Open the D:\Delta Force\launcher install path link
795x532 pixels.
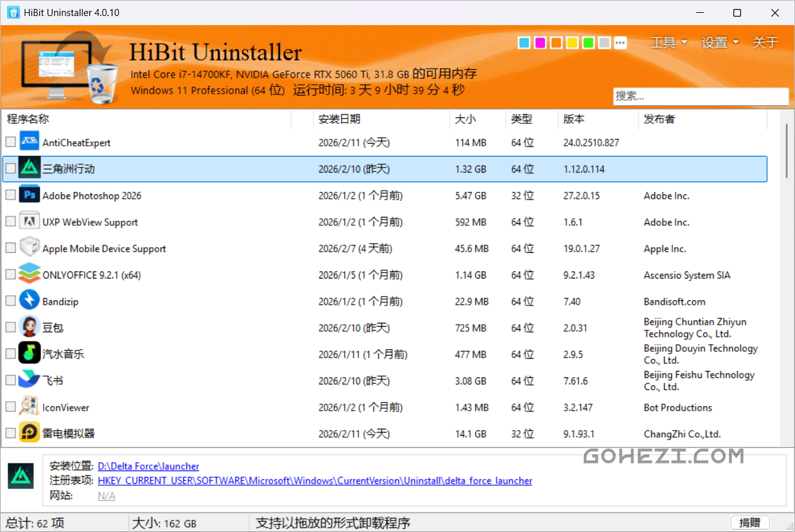[148, 467]
